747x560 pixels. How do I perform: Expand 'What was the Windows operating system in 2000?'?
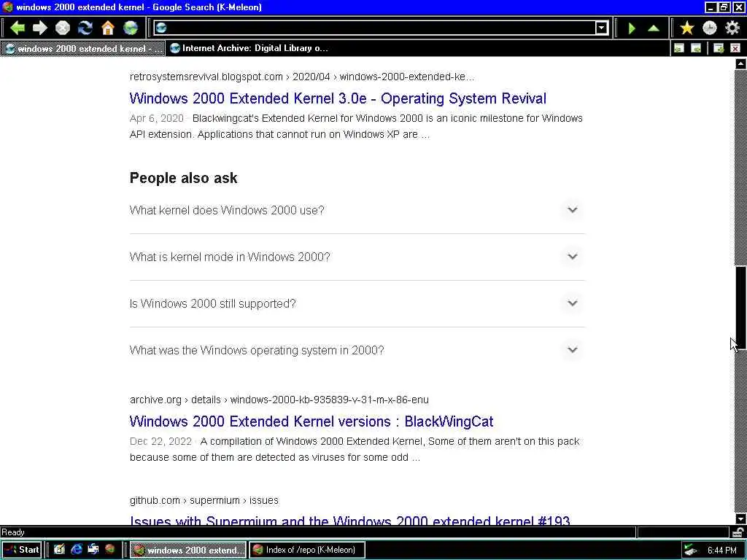coord(357,350)
